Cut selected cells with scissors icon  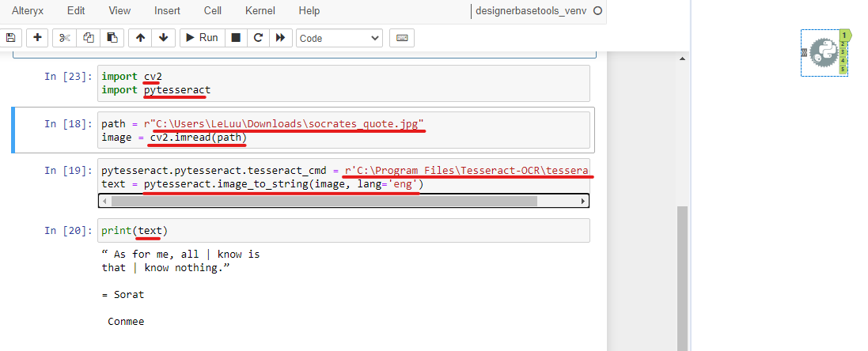65,38
